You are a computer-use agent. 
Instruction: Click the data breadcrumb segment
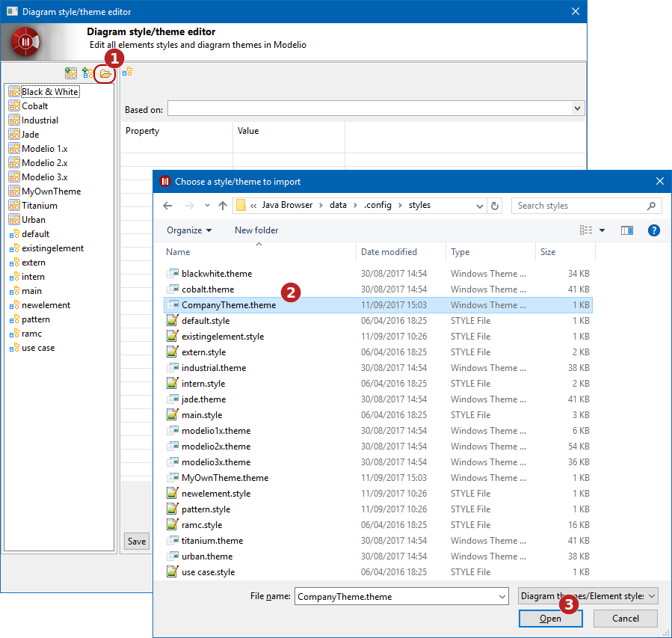click(x=338, y=206)
